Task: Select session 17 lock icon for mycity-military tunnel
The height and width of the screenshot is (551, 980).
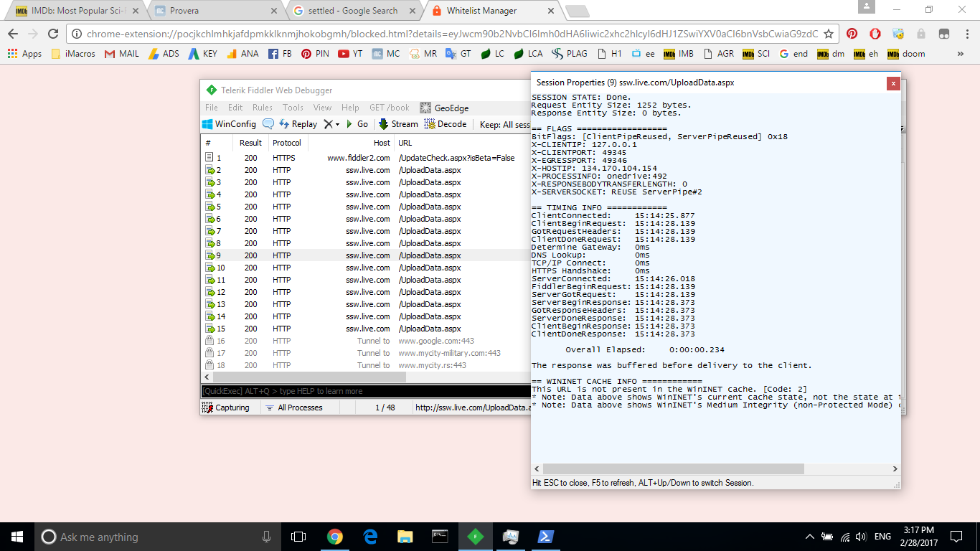Action: (x=209, y=353)
